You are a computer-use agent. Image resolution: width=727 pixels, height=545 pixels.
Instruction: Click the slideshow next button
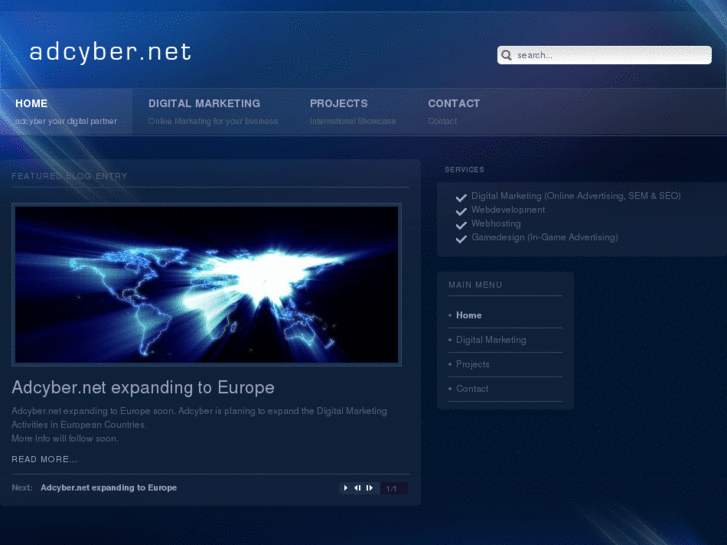tap(370, 488)
